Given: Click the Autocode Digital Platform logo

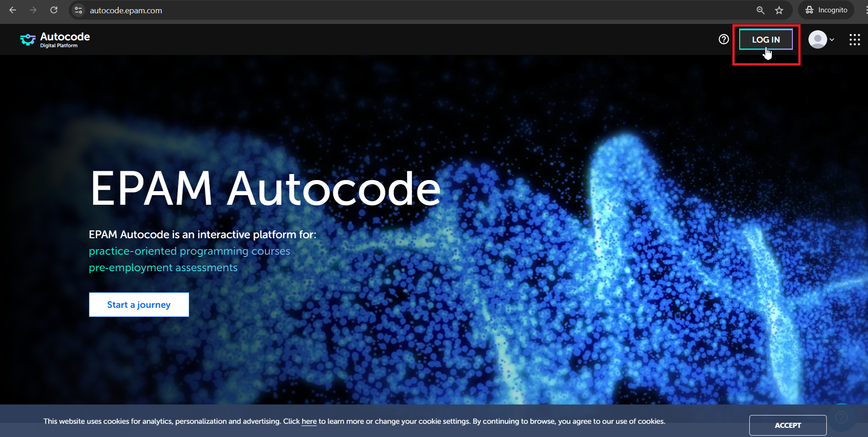Looking at the screenshot, I should (x=55, y=39).
